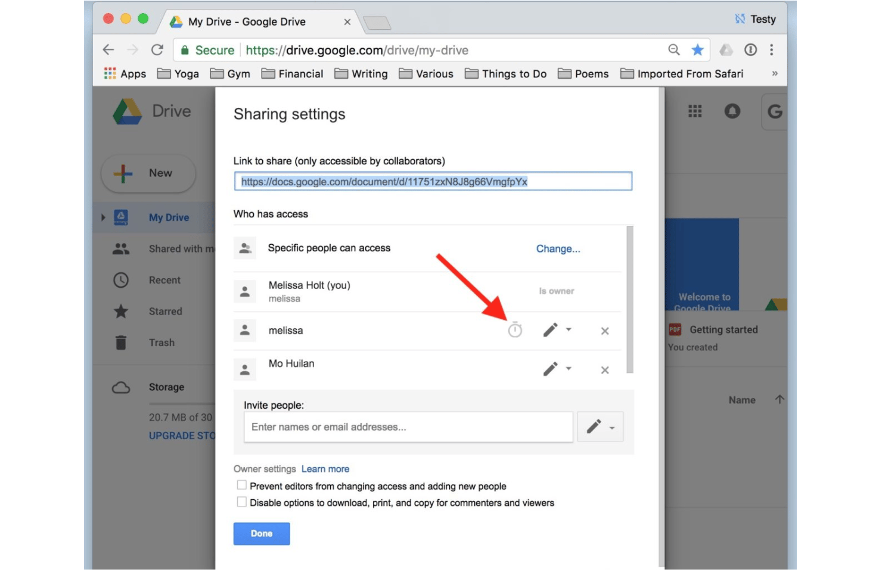Open the Writing bookmarks folder
Viewport: 882px width, 588px height.
pyautogui.click(x=361, y=73)
